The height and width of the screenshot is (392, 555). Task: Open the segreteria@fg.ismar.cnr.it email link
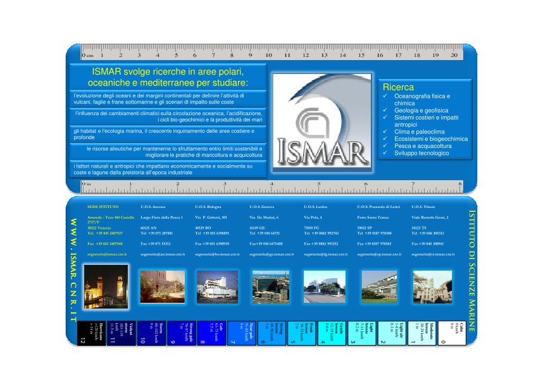[x=326, y=254]
